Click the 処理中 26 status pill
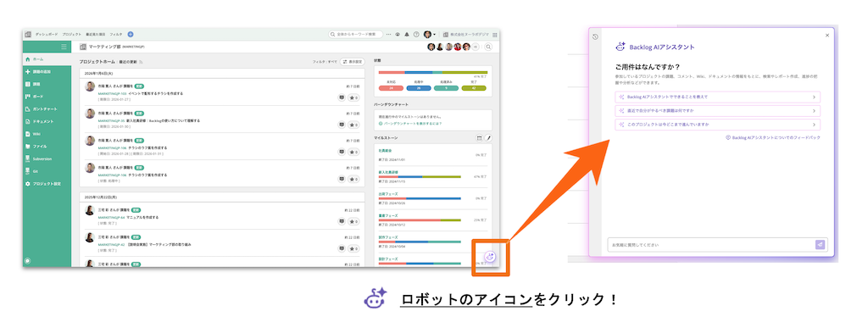This screenshot has width=868, height=317. pyautogui.click(x=419, y=88)
